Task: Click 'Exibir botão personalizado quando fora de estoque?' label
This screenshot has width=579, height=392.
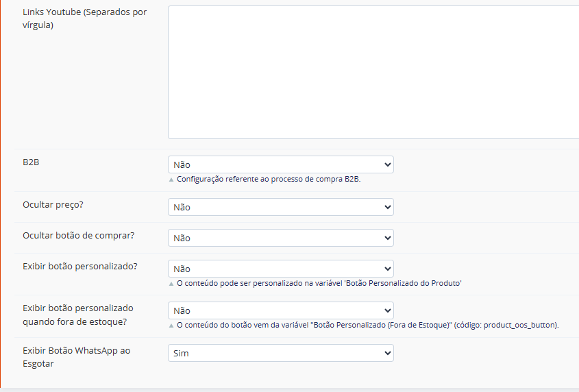Action: tap(78, 315)
